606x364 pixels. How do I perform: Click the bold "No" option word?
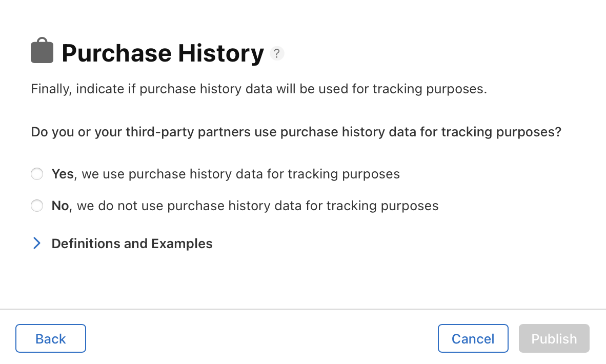pos(60,206)
